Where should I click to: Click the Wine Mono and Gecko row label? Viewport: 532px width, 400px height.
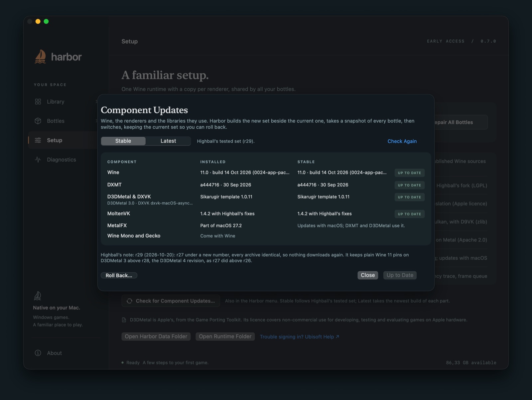coord(134,235)
